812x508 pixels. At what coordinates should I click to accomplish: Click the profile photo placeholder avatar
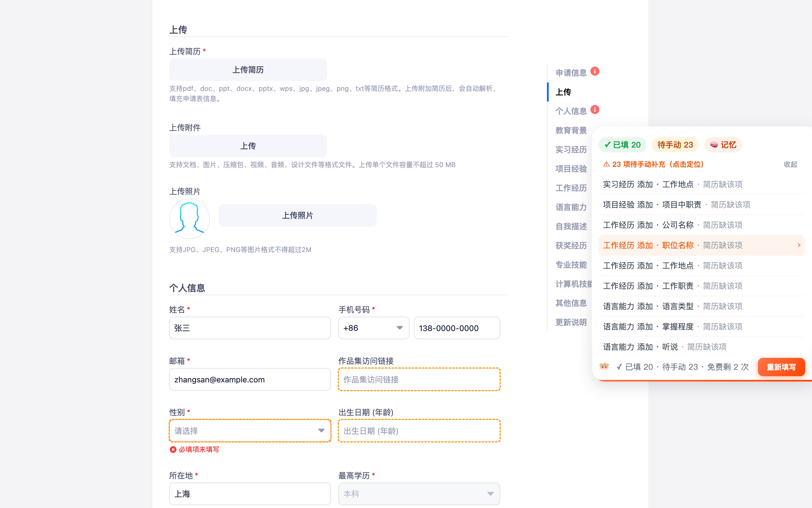(189, 219)
